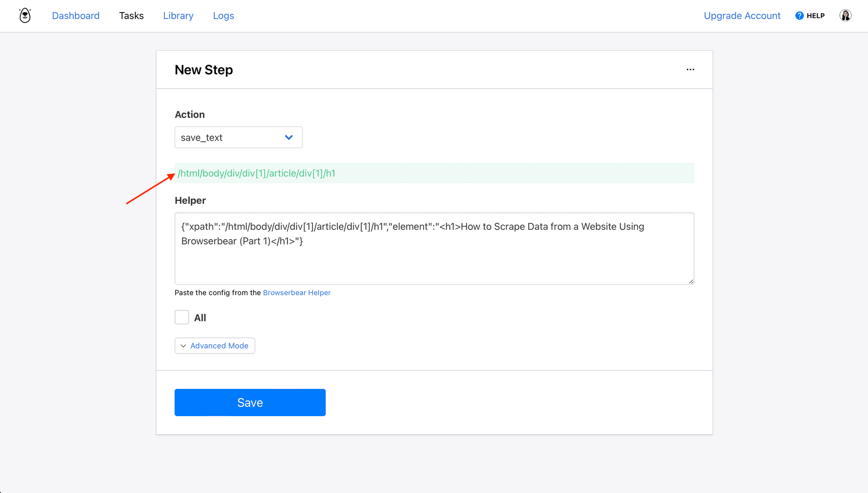
Task: Enable the All checkbox
Action: coord(182,317)
